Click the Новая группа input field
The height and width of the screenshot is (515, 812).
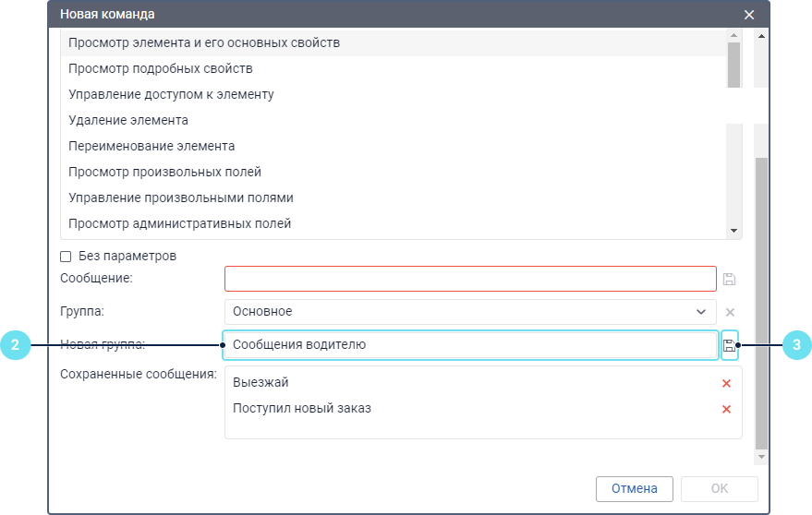[470, 345]
